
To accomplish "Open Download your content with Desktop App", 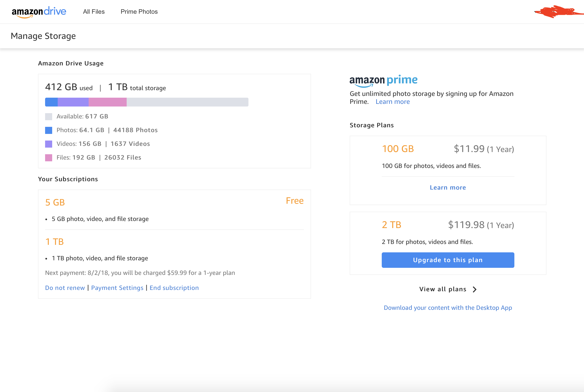I will coord(448,308).
